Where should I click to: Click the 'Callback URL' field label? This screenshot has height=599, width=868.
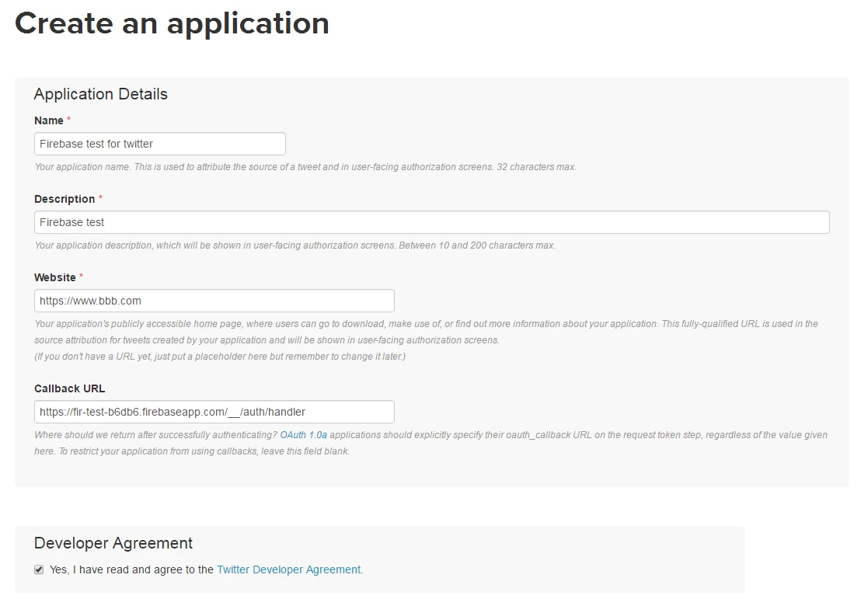pyautogui.click(x=70, y=388)
